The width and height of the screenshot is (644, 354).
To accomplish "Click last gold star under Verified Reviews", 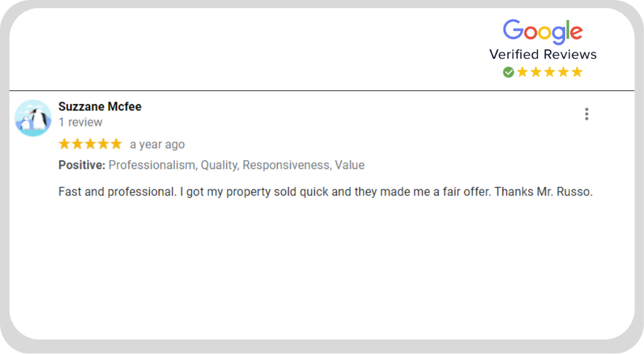I will point(577,73).
